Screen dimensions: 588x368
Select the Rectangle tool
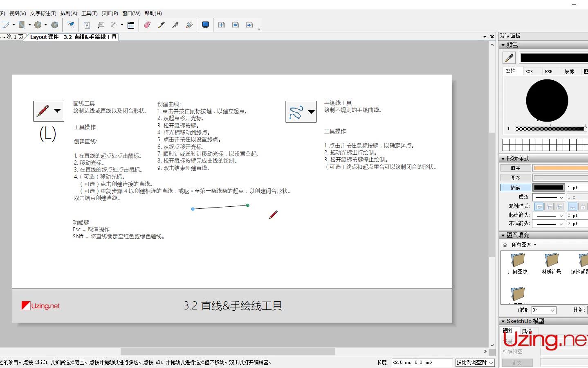point(21,25)
